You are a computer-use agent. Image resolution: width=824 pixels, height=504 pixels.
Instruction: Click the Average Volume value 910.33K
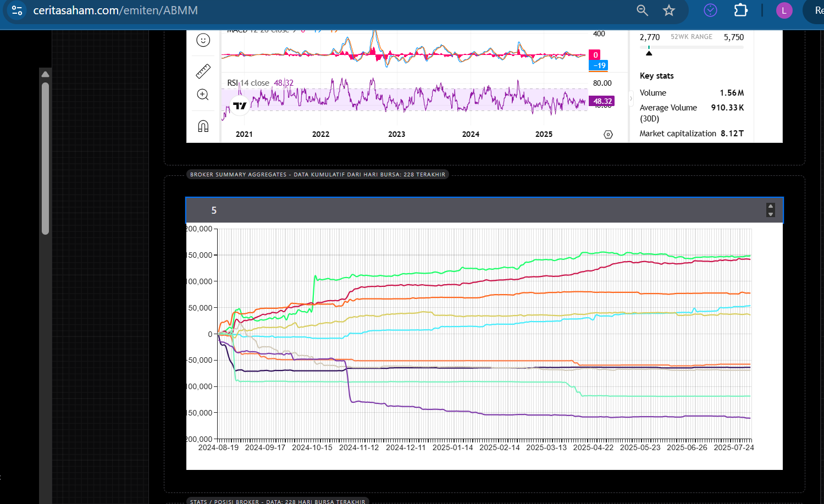click(x=727, y=108)
